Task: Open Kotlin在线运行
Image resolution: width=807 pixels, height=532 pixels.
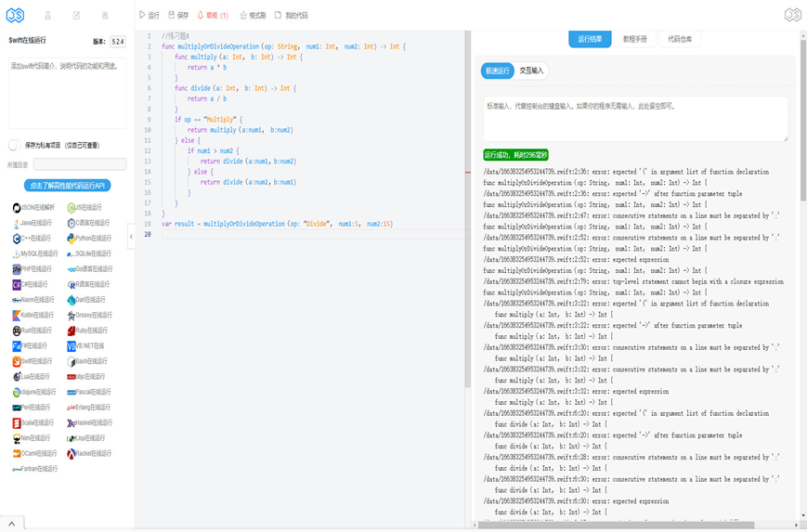Action: [33, 316]
